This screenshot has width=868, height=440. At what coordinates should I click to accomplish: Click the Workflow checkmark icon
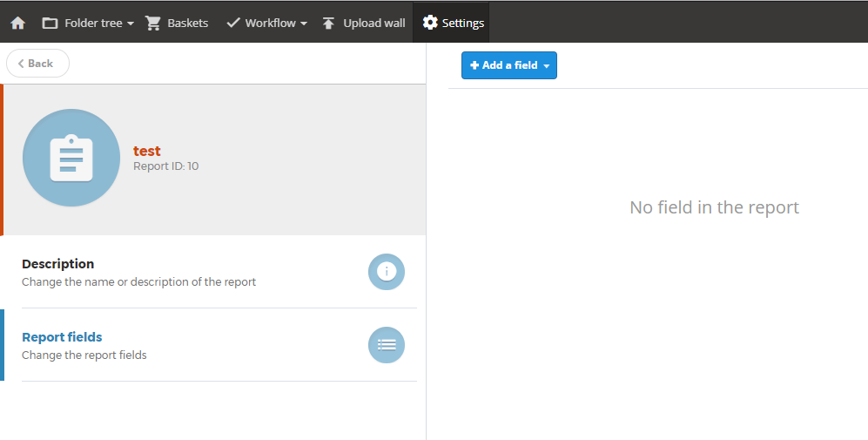233,23
